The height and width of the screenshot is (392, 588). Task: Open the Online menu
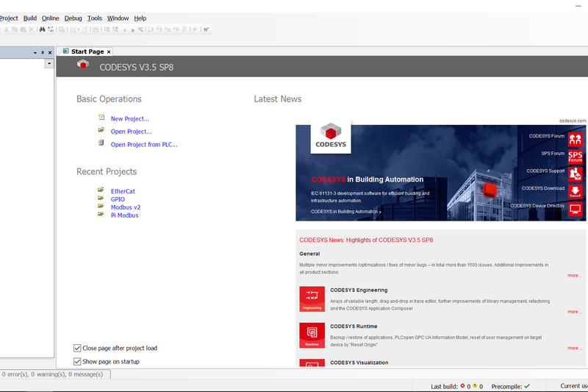coord(50,18)
